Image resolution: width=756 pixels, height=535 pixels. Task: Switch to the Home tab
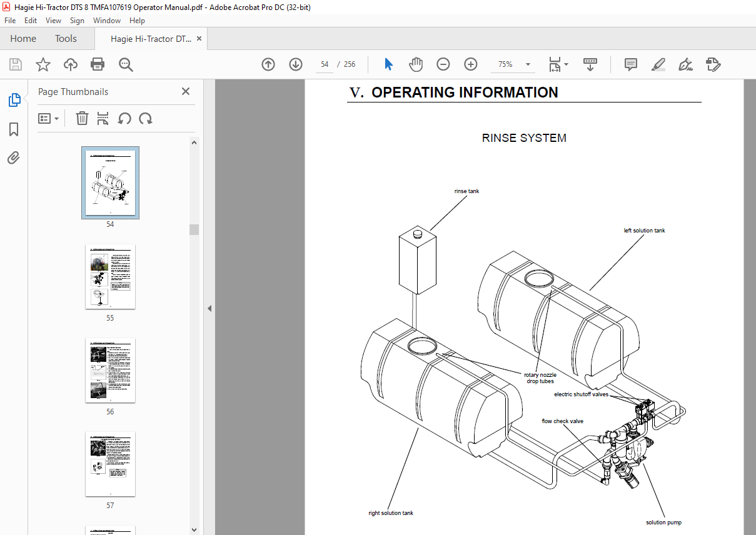(23, 38)
